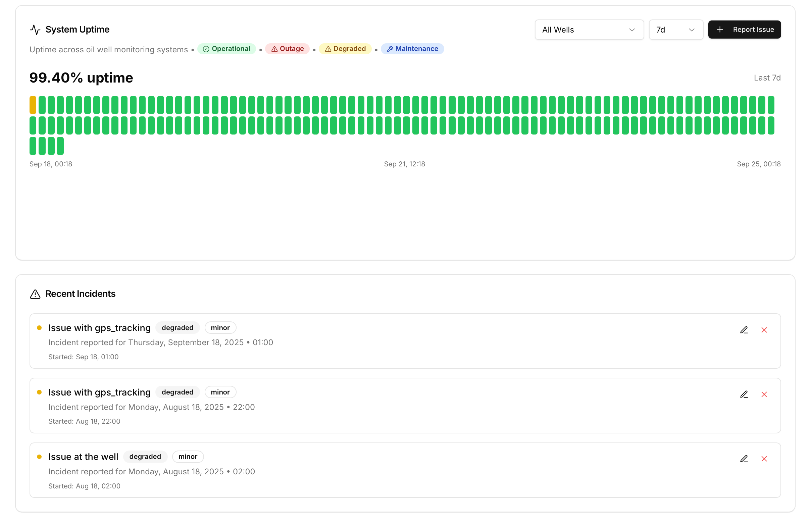Click the yellow degraded uptime bar
The image size is (812, 526).
tap(33, 105)
